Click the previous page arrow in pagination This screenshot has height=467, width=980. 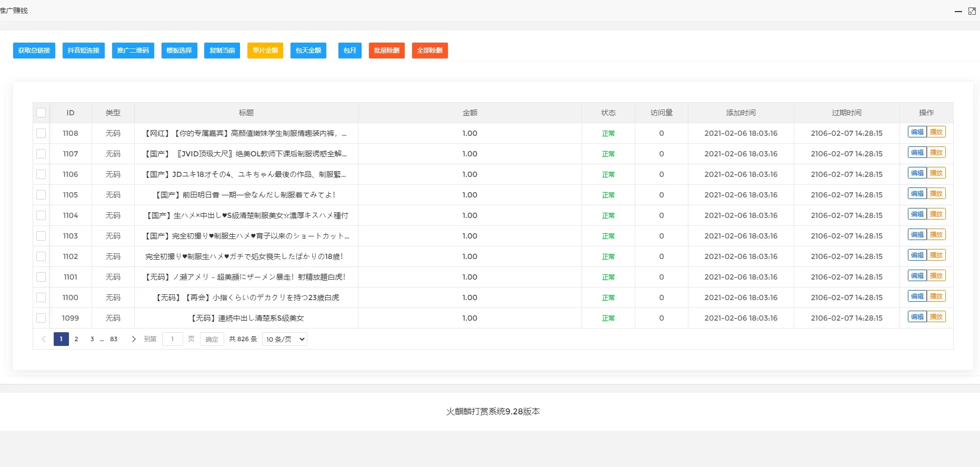(x=44, y=339)
